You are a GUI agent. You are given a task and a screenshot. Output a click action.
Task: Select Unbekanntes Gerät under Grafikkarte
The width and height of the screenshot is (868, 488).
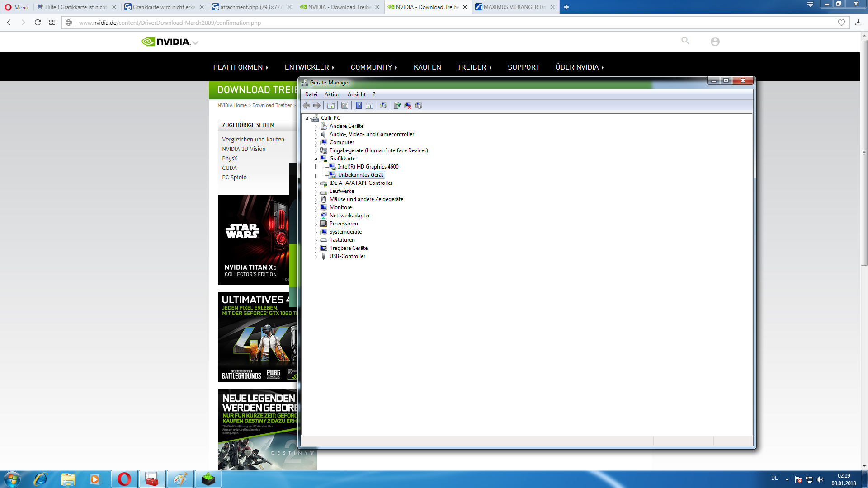(360, 175)
